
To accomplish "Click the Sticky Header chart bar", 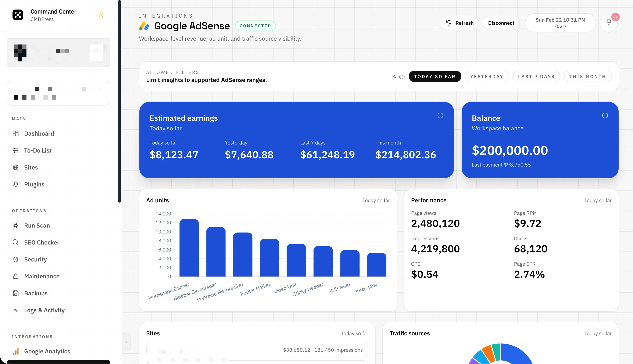I will (x=323, y=261).
